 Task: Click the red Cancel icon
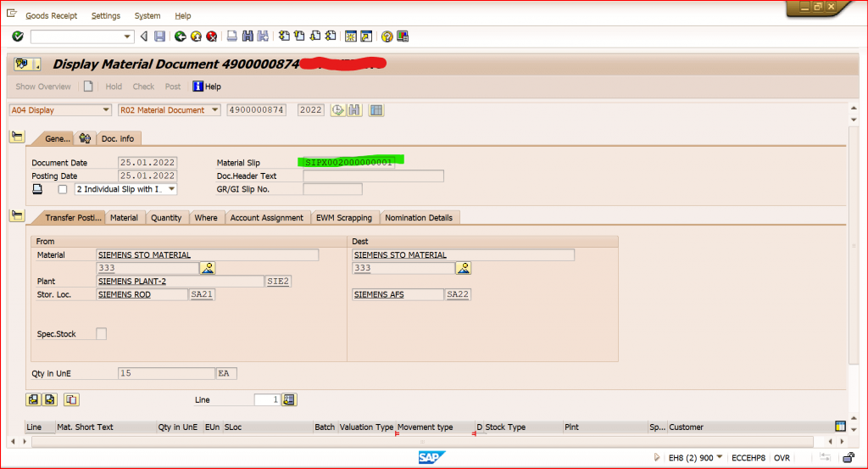pyautogui.click(x=211, y=36)
